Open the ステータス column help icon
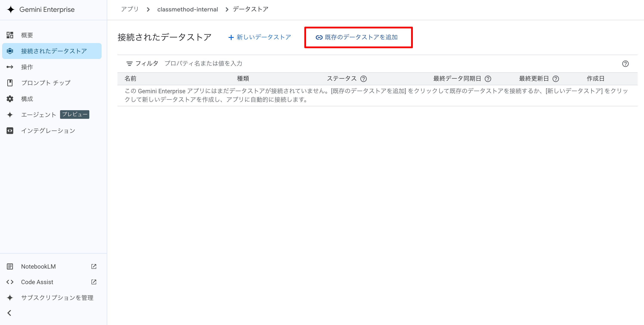Screen dimensions: 644x325 (364, 79)
